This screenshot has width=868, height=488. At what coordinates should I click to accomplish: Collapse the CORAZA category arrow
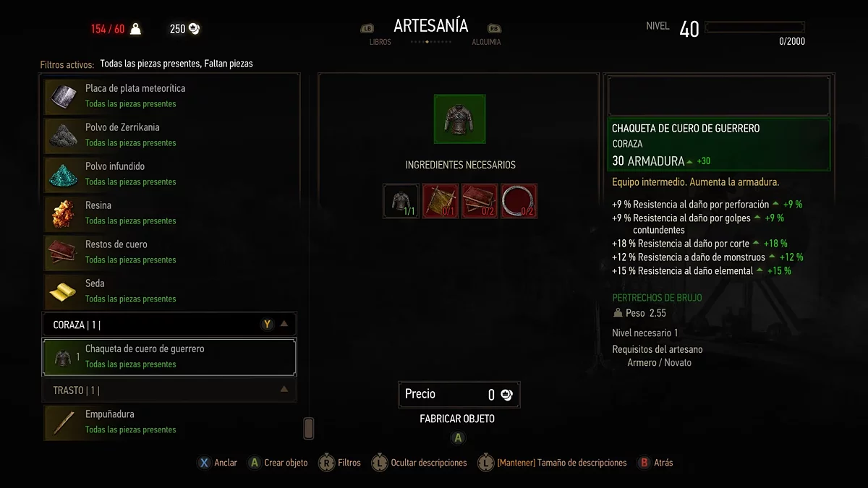(x=284, y=325)
